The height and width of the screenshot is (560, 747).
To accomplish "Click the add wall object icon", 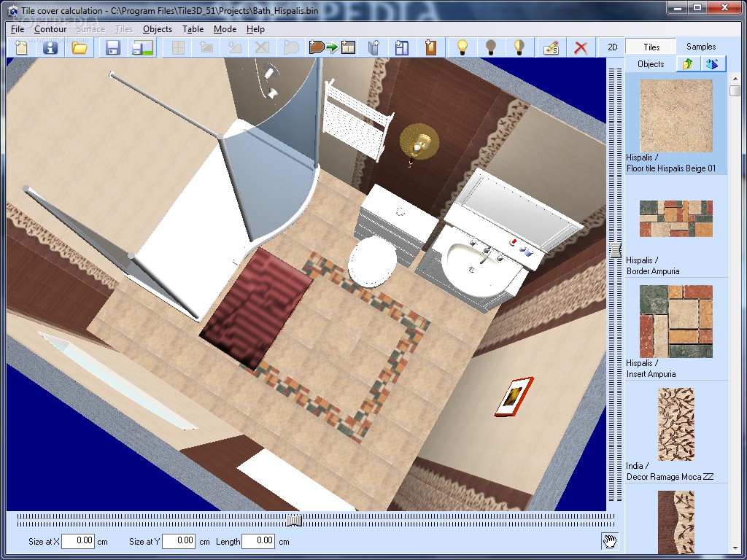I will 374,47.
